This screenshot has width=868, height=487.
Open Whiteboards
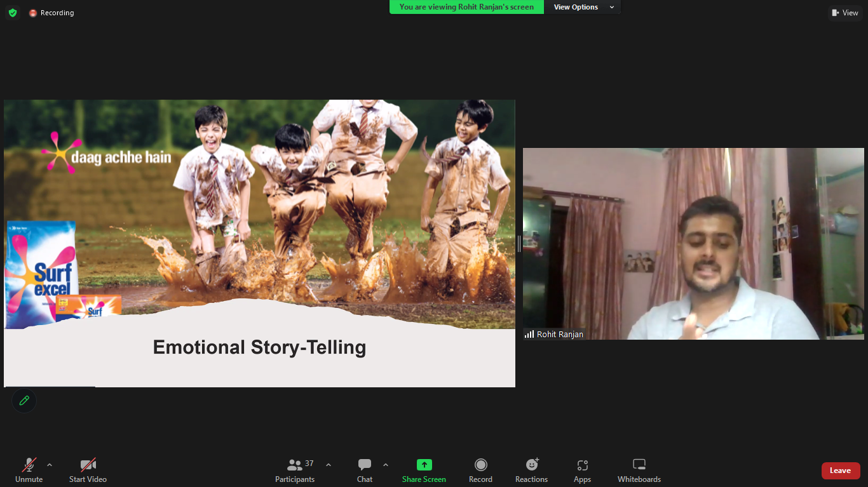[x=639, y=470]
